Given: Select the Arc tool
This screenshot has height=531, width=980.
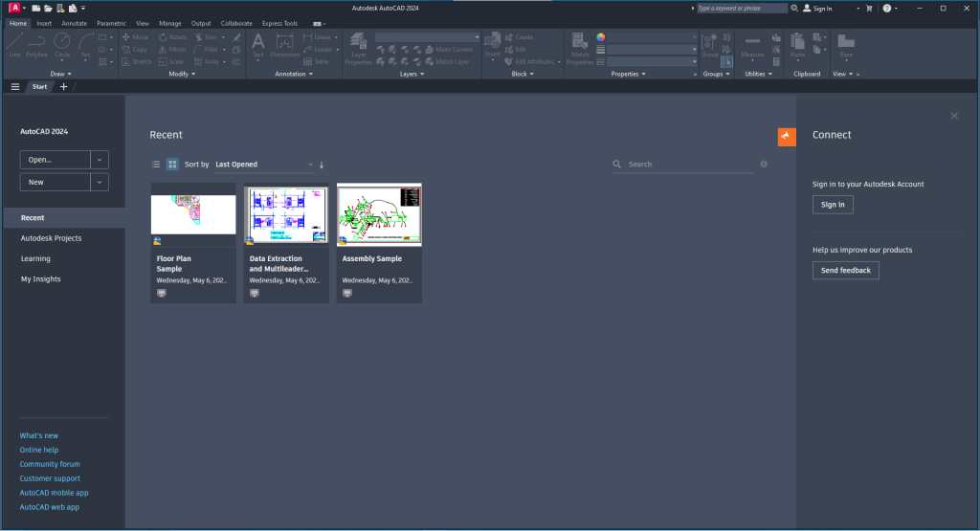Looking at the screenshot, I should click(85, 46).
